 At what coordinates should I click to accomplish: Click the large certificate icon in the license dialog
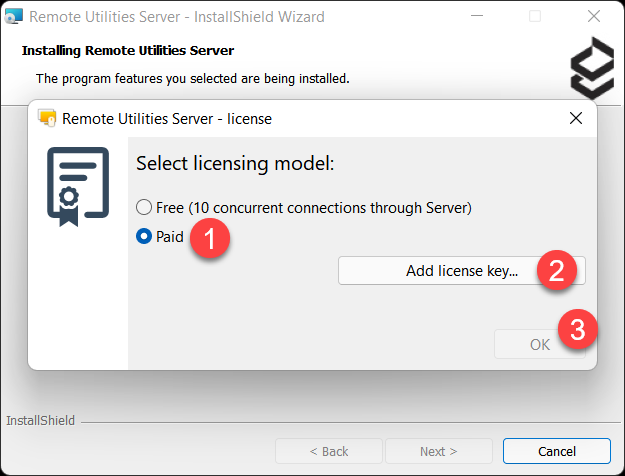click(78, 187)
